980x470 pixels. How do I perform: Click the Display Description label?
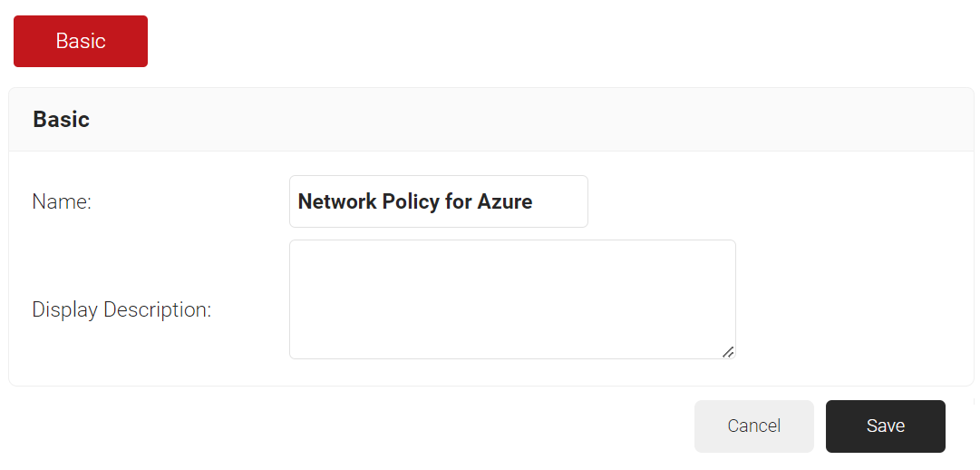click(x=121, y=309)
